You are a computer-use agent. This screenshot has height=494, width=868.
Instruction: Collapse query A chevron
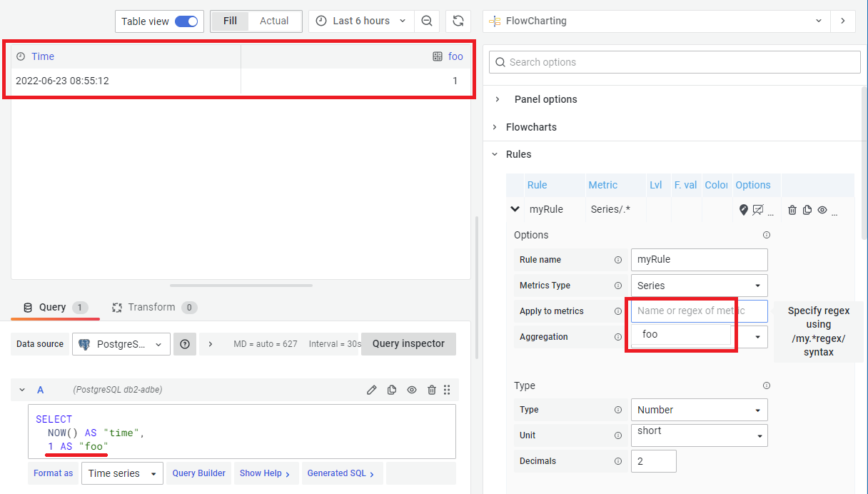(x=22, y=390)
